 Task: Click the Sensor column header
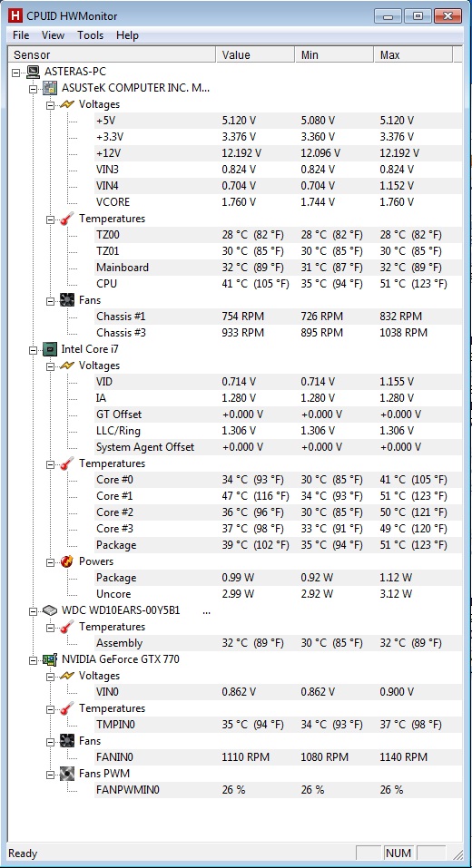112,54
